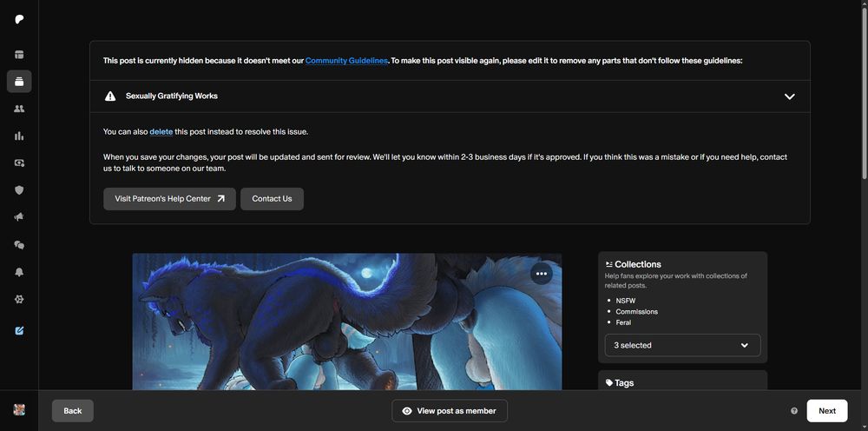Image resolution: width=868 pixels, height=431 pixels.
Task: Open the 3 selected collections dropdown
Action: point(682,345)
